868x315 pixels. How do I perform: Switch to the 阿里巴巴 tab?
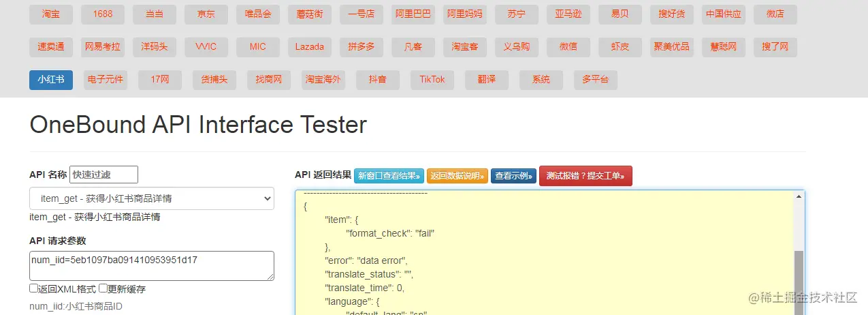pos(413,14)
